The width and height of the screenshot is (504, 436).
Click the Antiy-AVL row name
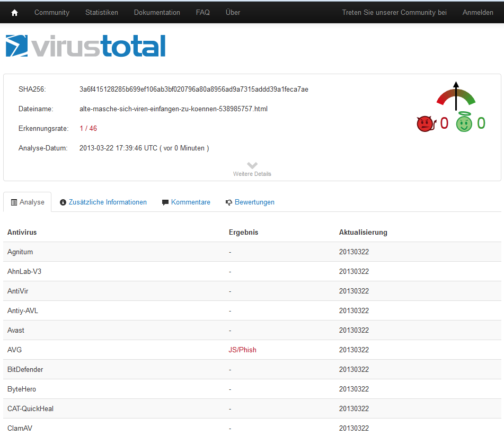22,310
